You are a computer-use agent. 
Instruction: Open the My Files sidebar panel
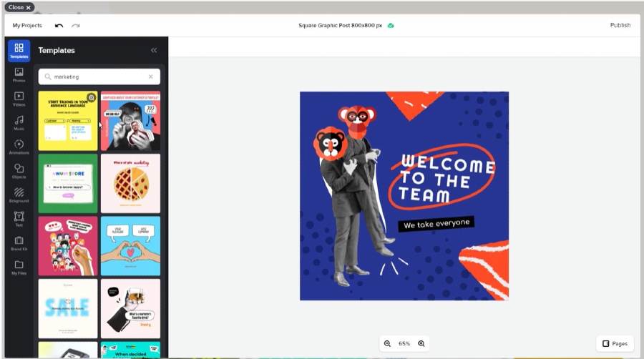[x=19, y=267]
